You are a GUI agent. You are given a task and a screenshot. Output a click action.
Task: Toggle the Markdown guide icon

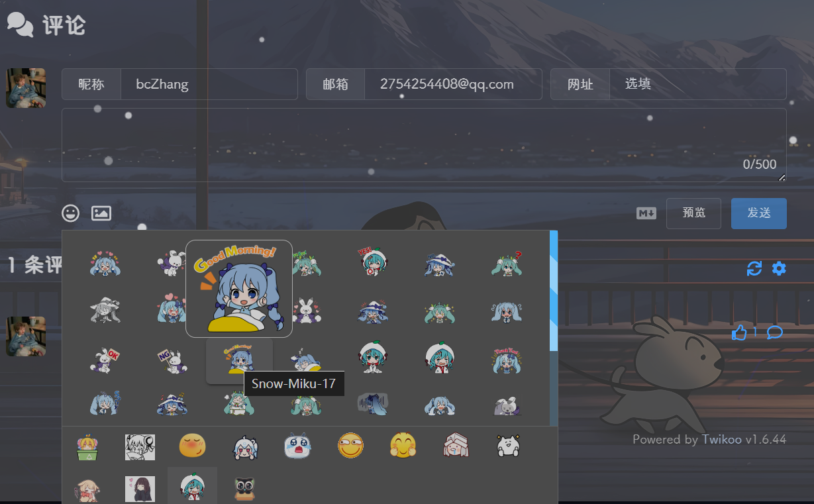coord(646,213)
